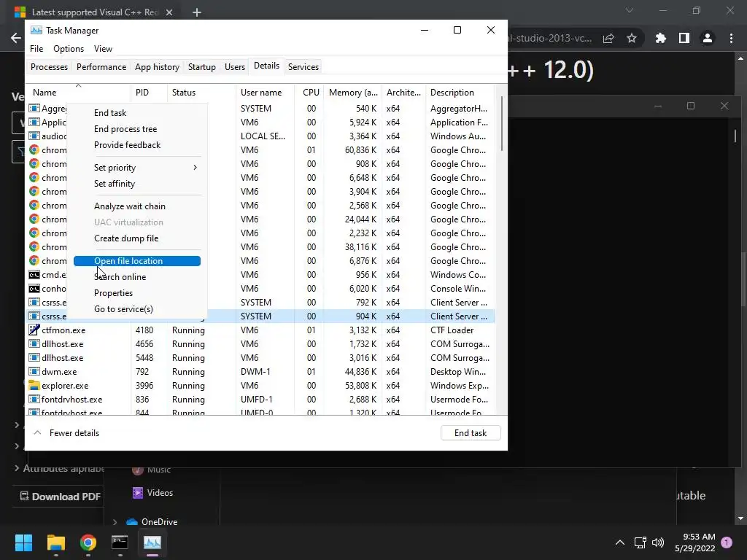
Task: Open the File menu
Action: tap(36, 49)
